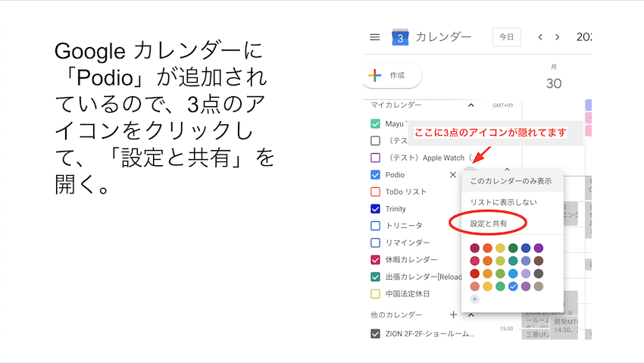Click the Google Calendar logo icon
This screenshot has height=363, width=644.
click(x=400, y=37)
